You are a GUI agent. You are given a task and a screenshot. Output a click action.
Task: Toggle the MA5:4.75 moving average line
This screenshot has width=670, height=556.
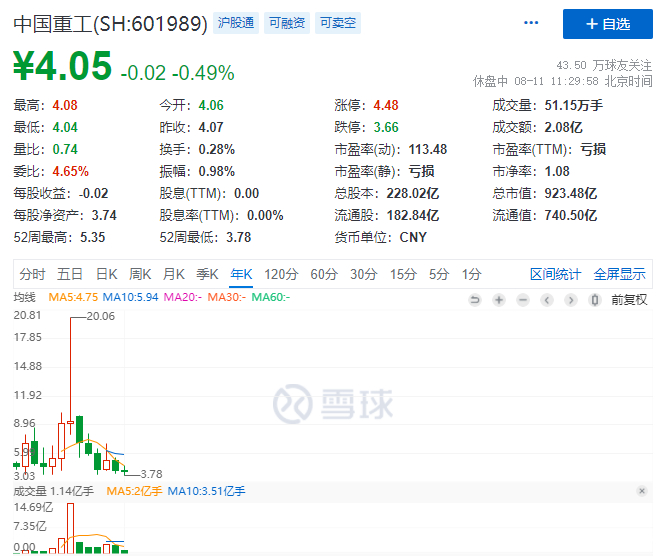coord(73,297)
